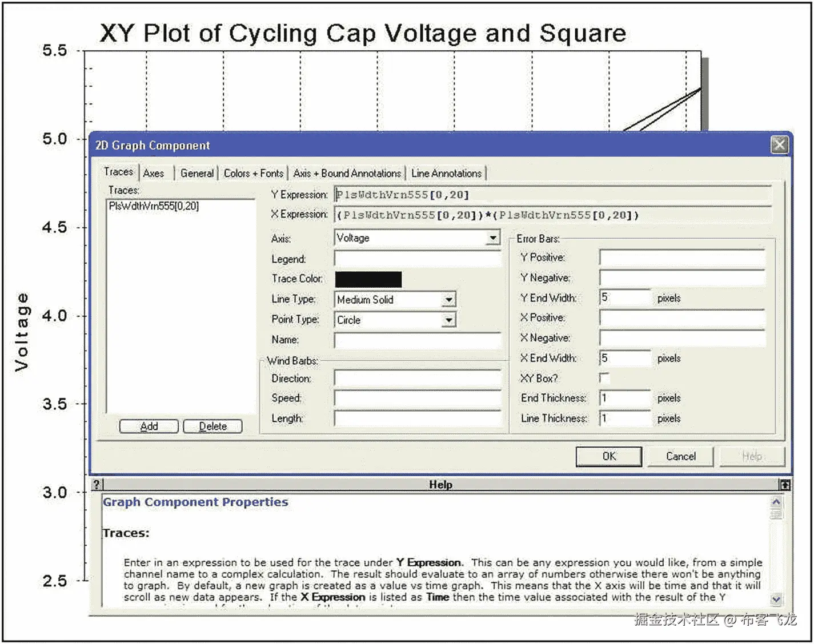Switch to the General tab
The image size is (814, 644).
point(197,173)
